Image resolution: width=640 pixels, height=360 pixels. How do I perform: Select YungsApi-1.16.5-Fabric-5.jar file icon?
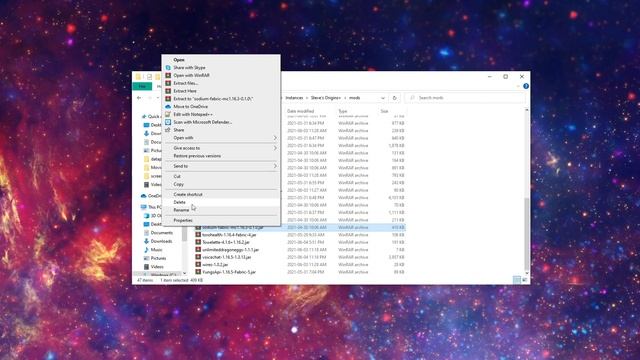tap(198, 272)
